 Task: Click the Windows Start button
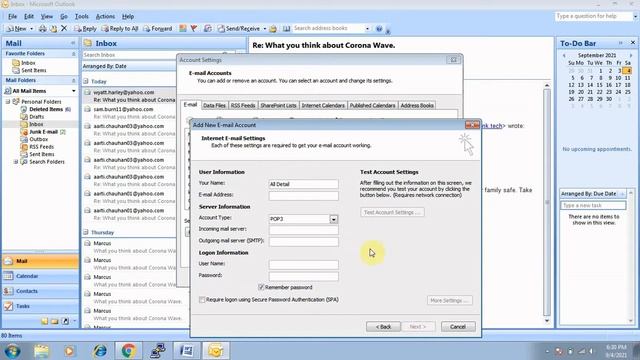12,351
